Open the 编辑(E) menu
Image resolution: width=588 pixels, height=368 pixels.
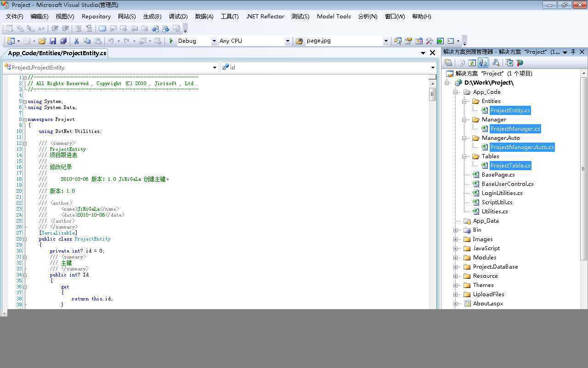[x=40, y=17]
